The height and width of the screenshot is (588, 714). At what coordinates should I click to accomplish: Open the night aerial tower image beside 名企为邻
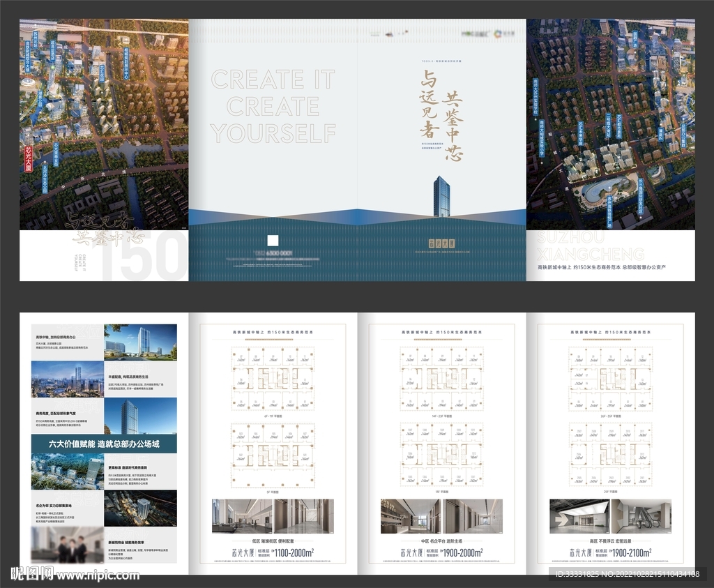coord(140,508)
